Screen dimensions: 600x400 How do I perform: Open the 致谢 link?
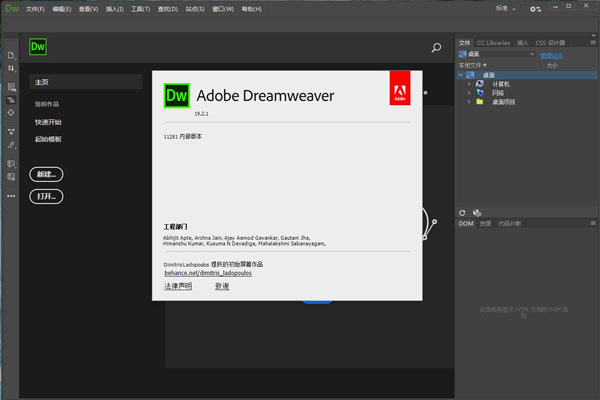222,286
